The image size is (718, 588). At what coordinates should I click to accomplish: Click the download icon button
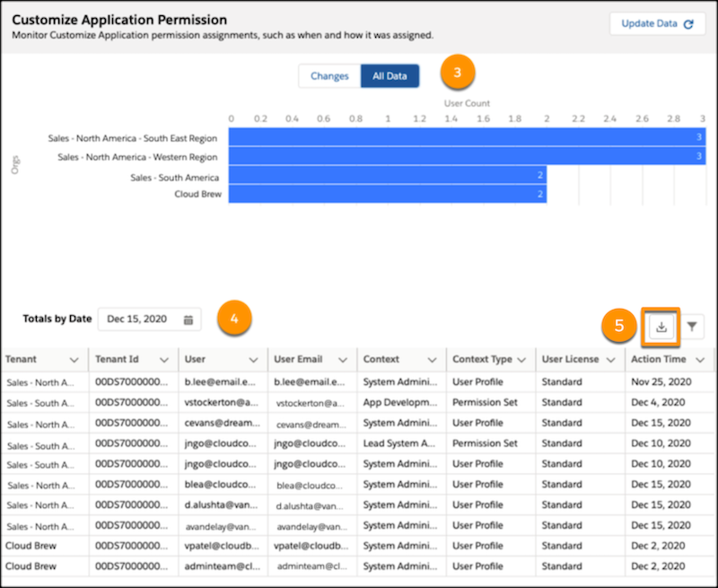click(661, 327)
